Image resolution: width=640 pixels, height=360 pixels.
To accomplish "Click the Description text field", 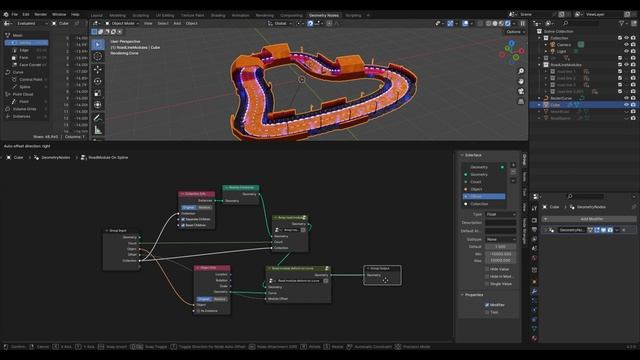I will pyautogui.click(x=500, y=222).
